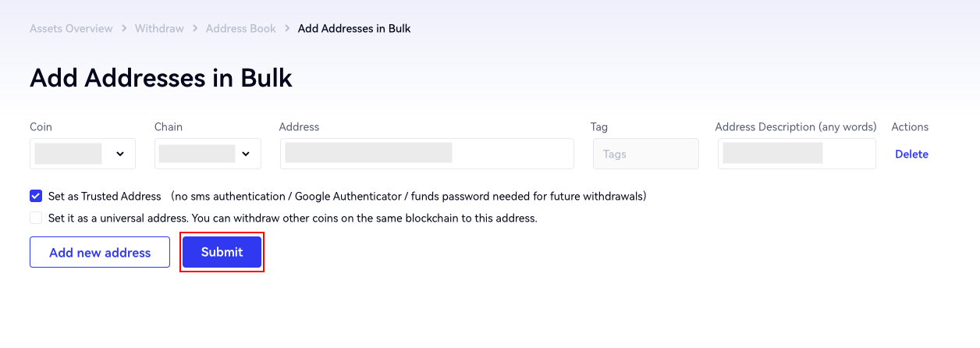Delete the address row via Actions

click(x=911, y=154)
